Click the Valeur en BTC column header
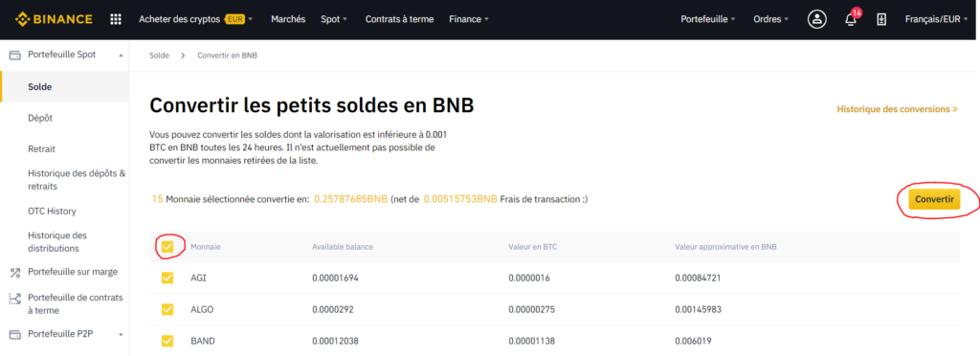 point(533,247)
